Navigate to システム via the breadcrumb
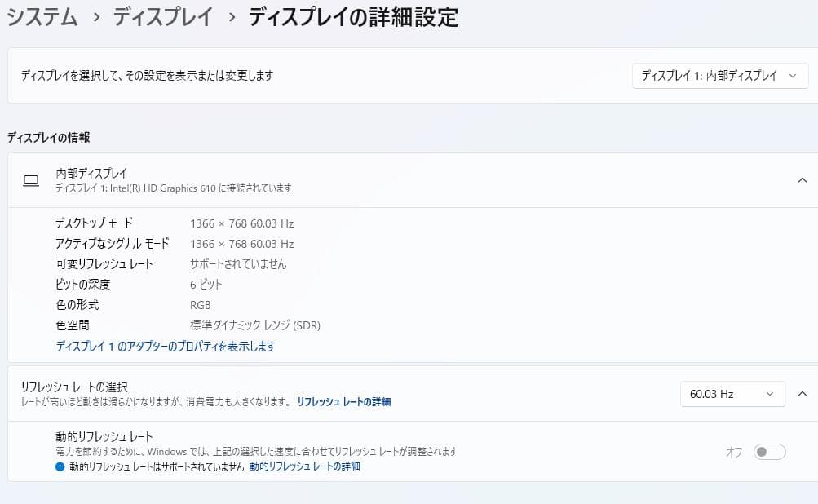 (x=41, y=17)
